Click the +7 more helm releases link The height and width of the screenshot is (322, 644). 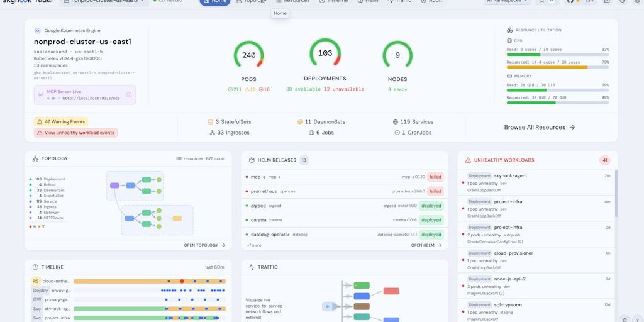254,245
